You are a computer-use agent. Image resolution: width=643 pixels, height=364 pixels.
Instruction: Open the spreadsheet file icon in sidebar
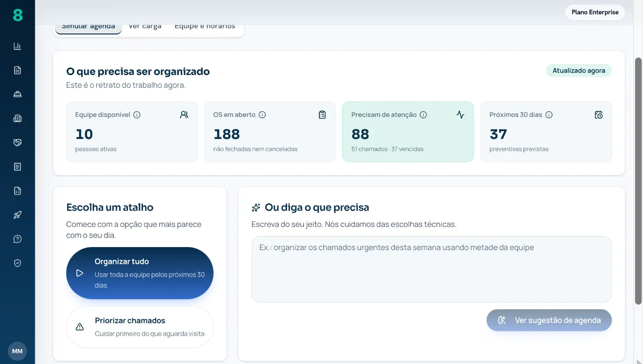point(17,191)
